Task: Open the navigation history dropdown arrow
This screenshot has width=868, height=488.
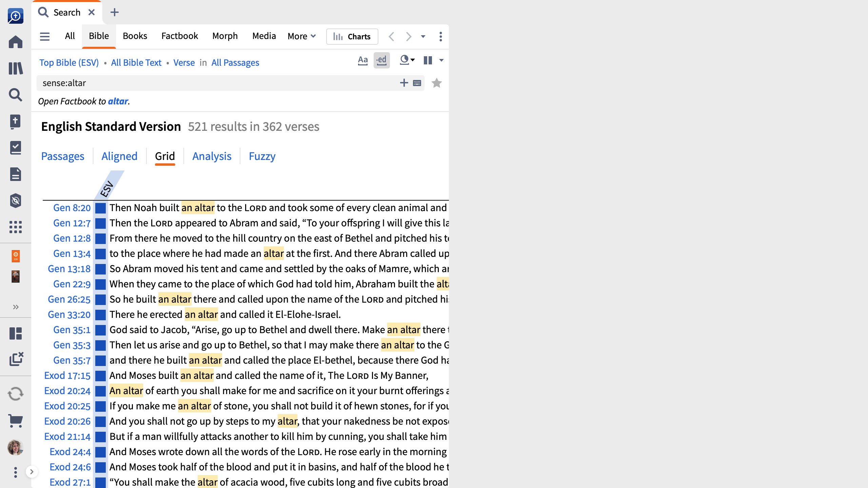Action: click(x=423, y=36)
